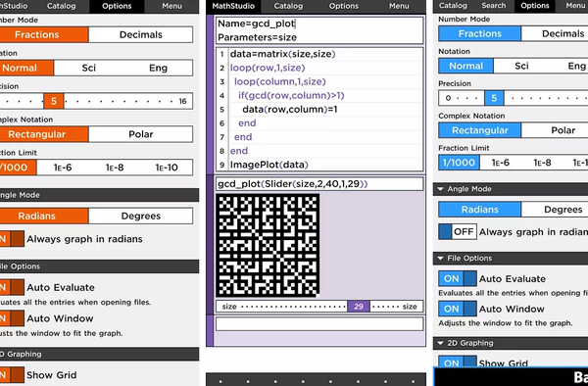588x386 pixels.
Task: Toggle orange Auto Window switch
Action: coord(12,318)
